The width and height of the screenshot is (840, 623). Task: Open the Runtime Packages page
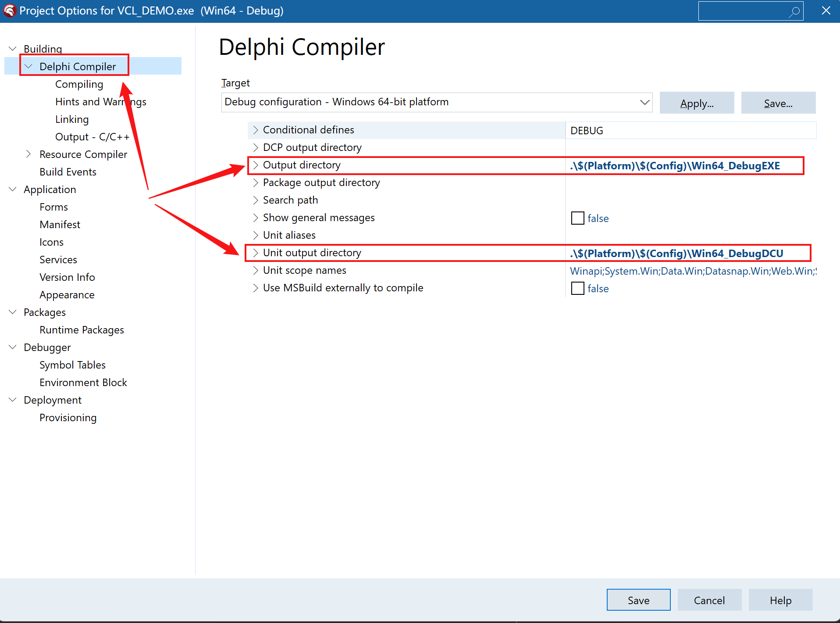coord(82,330)
